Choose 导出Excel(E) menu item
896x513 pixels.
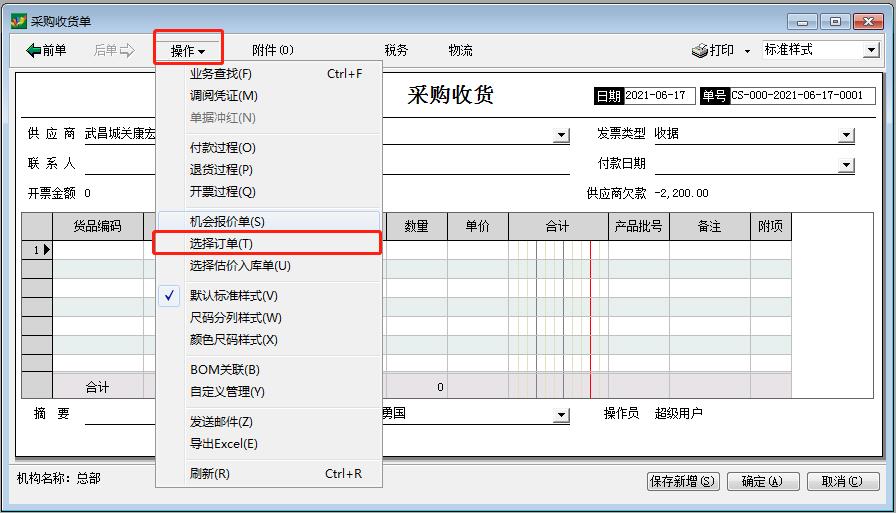269,444
